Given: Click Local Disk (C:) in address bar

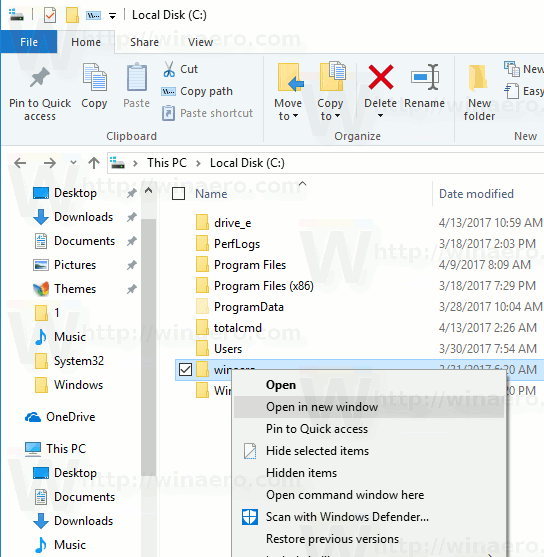Looking at the screenshot, I should (x=247, y=163).
